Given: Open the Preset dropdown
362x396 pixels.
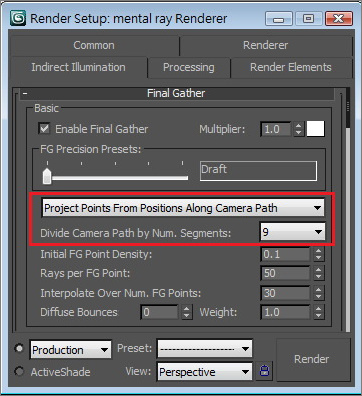Looking at the screenshot, I should pos(205,349).
